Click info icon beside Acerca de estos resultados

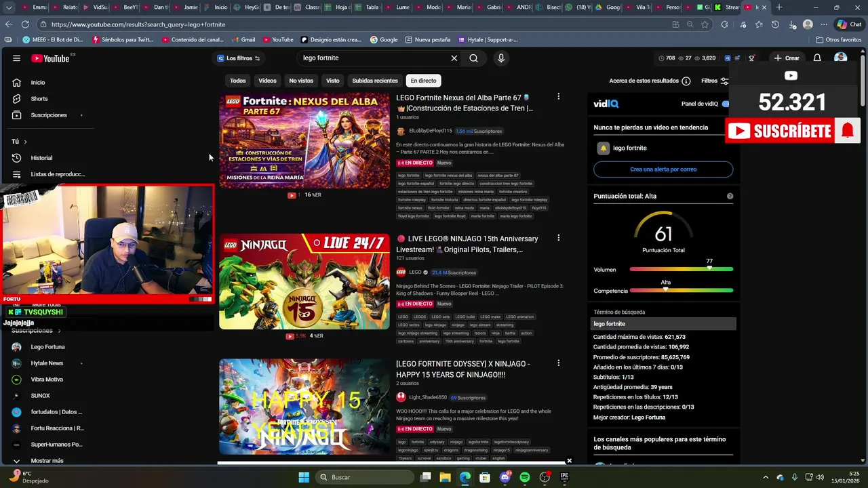point(686,81)
